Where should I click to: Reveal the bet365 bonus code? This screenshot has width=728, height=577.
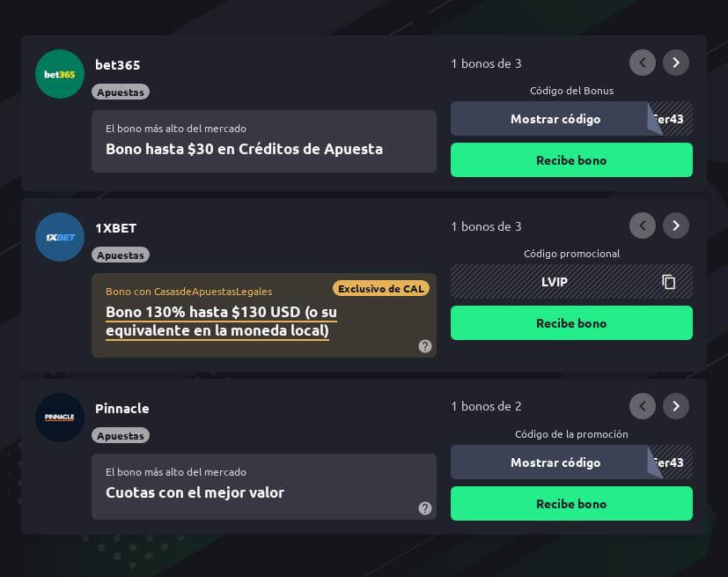[x=555, y=119]
